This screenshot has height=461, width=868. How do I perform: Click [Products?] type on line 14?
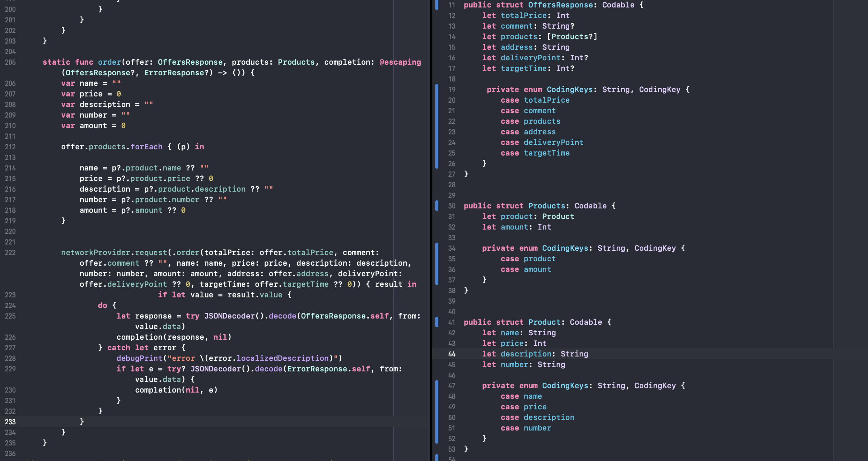[x=572, y=37]
